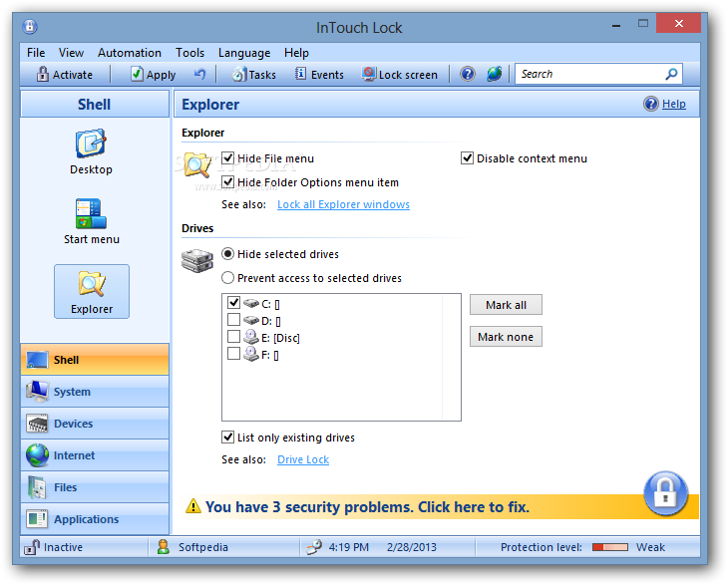The height and width of the screenshot is (585, 728).
Task: Switch to the System category
Action: tap(95, 392)
